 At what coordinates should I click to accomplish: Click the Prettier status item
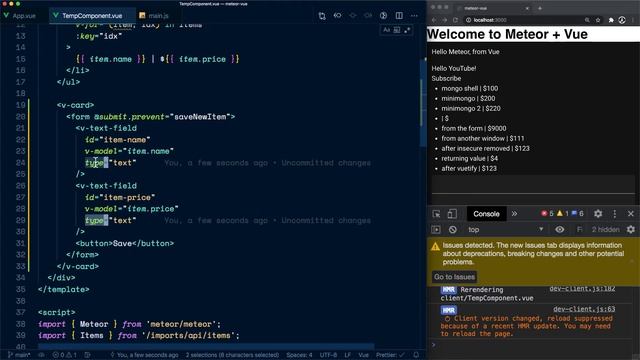390,355
